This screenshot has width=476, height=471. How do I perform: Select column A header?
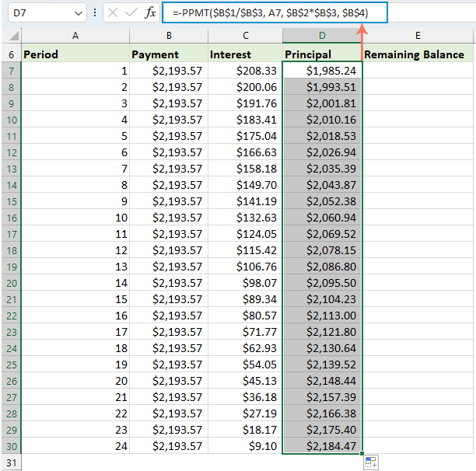point(75,36)
